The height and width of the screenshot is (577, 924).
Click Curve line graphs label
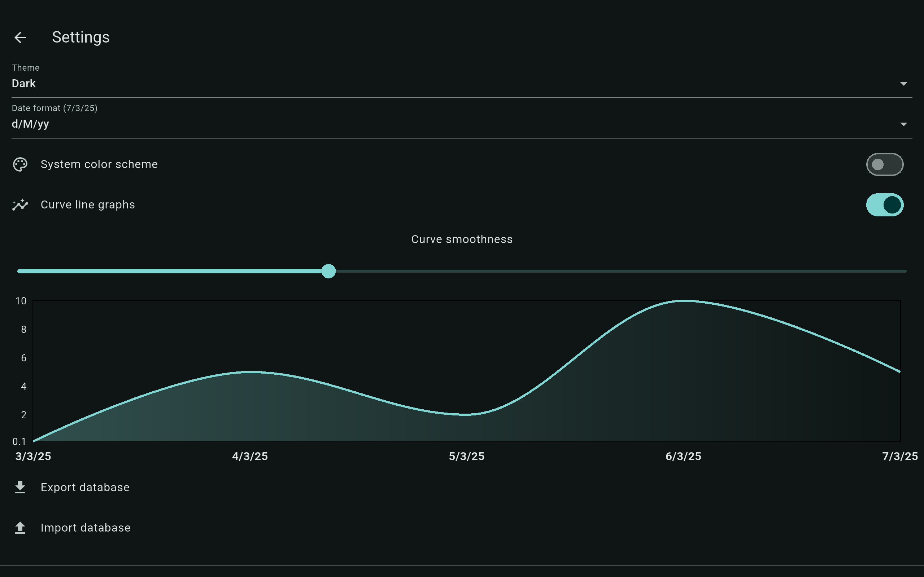point(88,205)
